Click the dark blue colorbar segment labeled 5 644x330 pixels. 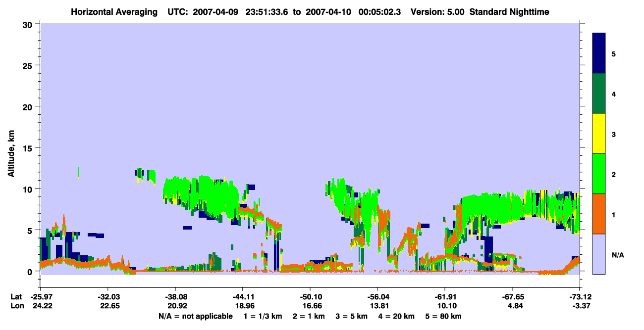click(599, 53)
